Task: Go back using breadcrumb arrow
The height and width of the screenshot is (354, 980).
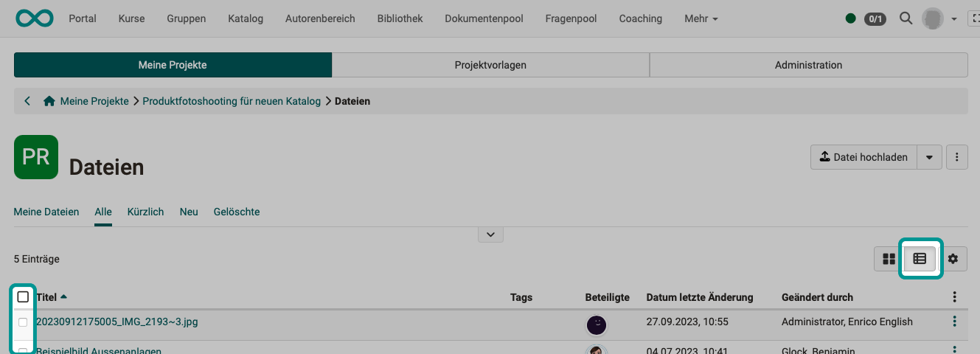Action: [27, 101]
